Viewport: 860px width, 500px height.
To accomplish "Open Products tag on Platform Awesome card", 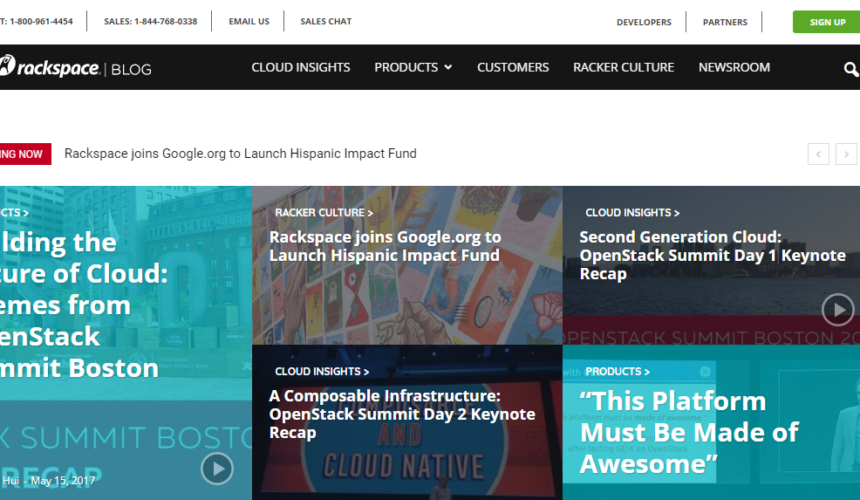I will 617,372.
